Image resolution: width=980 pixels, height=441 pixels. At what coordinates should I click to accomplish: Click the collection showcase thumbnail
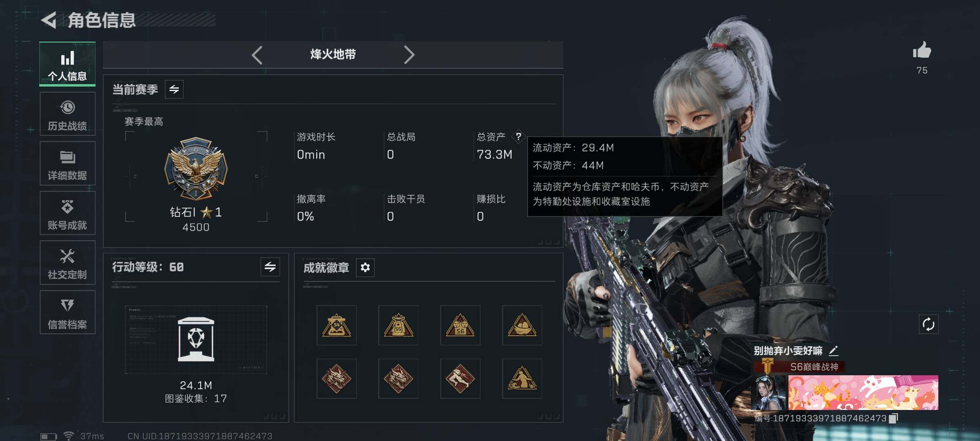pos(196,339)
